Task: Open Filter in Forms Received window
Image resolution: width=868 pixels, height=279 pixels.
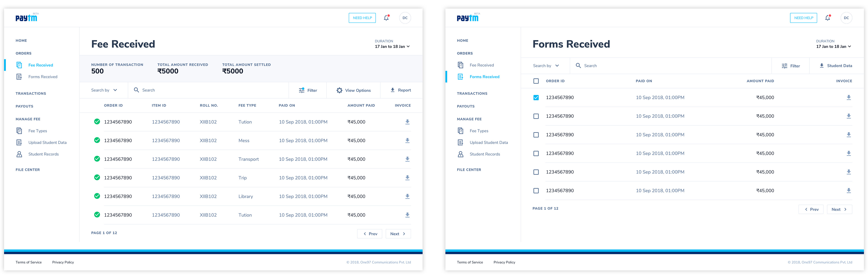Action: click(x=790, y=66)
